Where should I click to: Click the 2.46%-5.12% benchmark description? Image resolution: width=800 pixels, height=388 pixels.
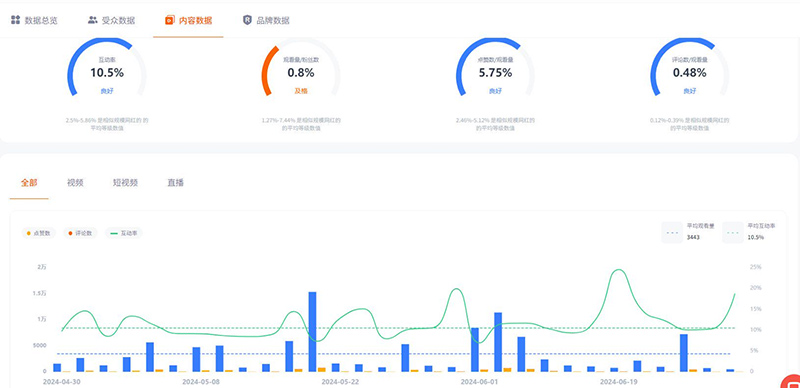495,124
